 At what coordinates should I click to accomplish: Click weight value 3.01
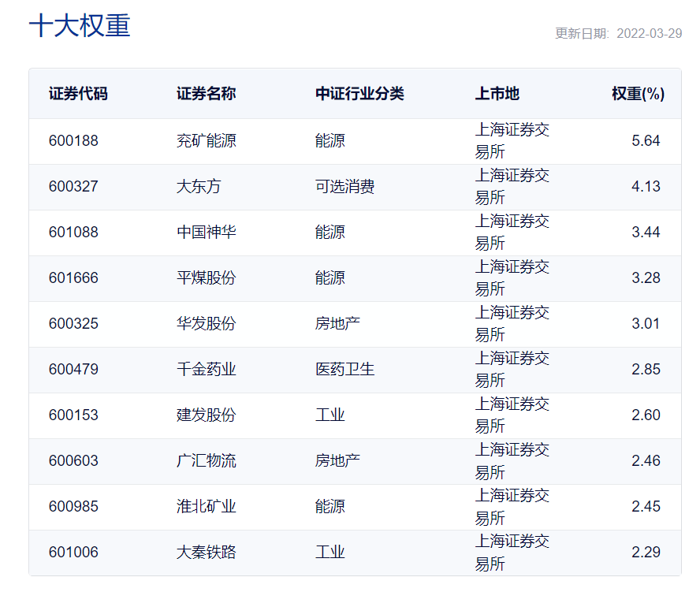click(x=646, y=324)
